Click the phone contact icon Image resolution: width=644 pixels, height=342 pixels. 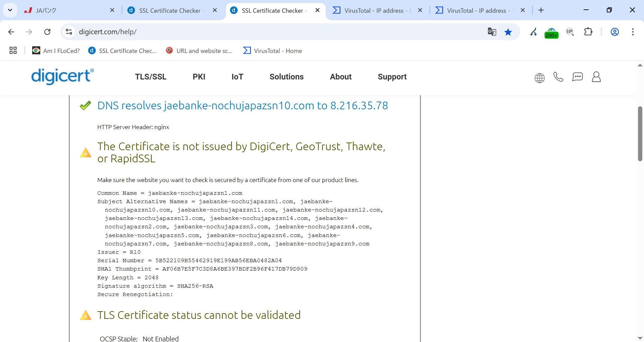(x=558, y=77)
